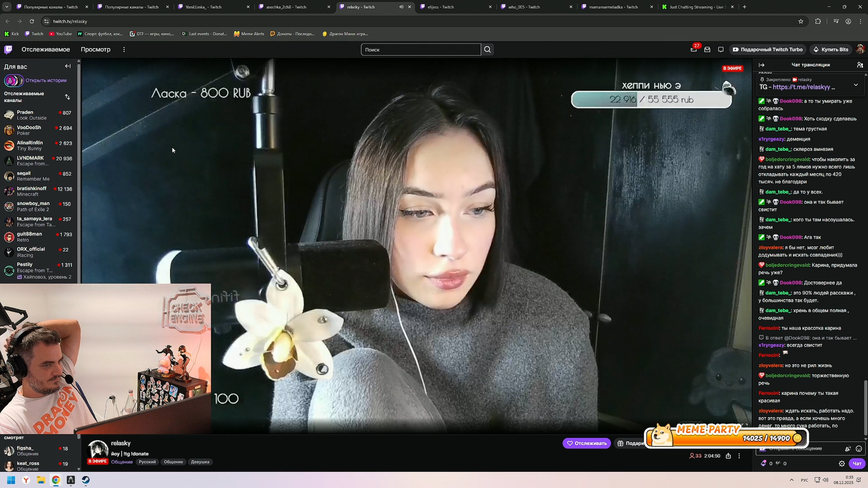The image size is (868, 488).
Task: Switch to the VaniLLinka_ browser tab
Action: point(203,7)
